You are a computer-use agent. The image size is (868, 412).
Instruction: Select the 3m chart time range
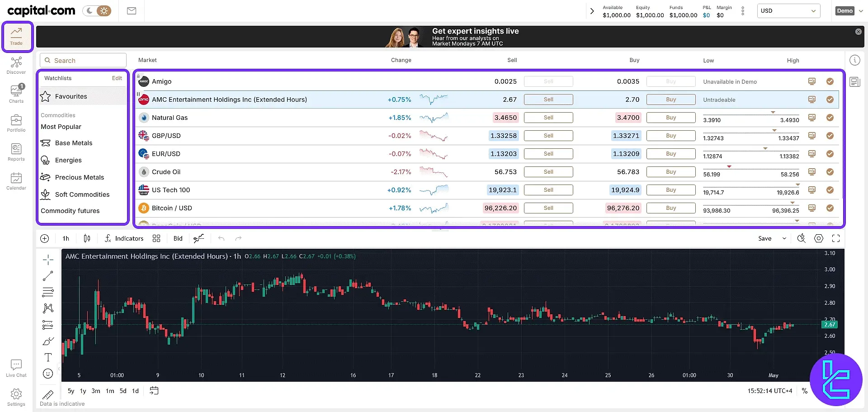(x=96, y=391)
